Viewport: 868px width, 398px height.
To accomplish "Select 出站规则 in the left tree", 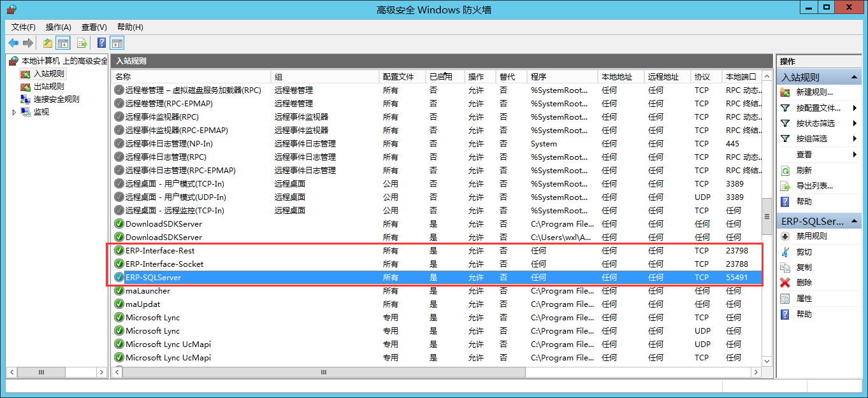I will [x=48, y=87].
